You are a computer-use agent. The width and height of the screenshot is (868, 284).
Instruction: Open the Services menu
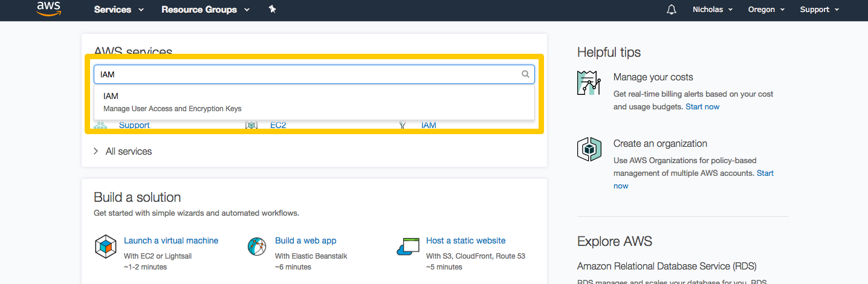119,10
